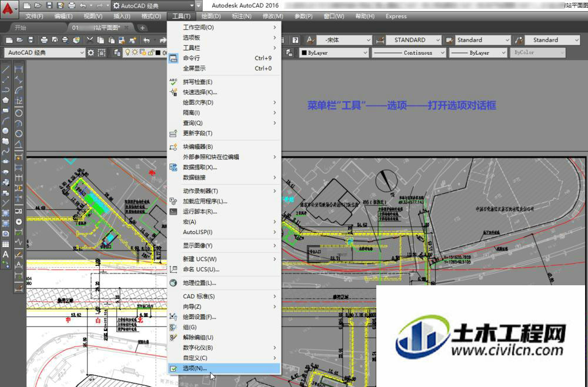Expand quick access toolbar customize arrow
This screenshot has height=387, width=588.
[x=199, y=6]
